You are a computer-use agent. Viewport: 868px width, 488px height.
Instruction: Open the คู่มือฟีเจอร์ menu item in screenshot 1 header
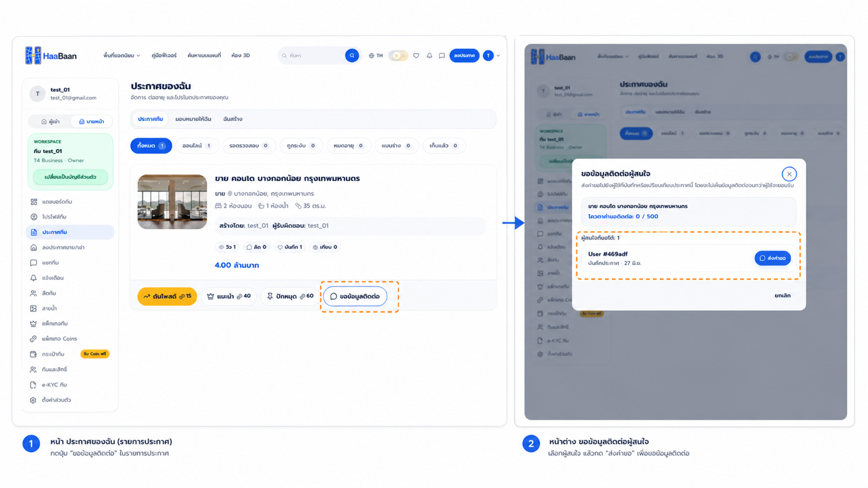click(x=164, y=55)
